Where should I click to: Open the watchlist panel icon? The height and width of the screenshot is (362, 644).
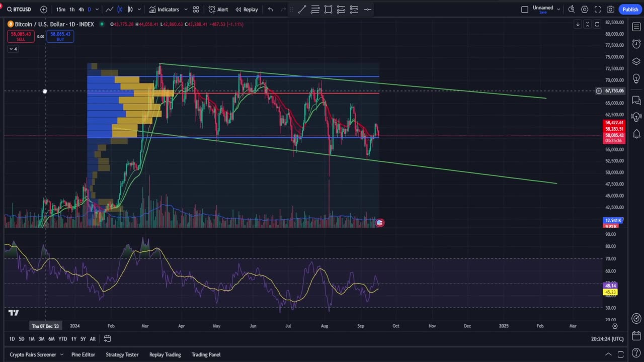(636, 26)
